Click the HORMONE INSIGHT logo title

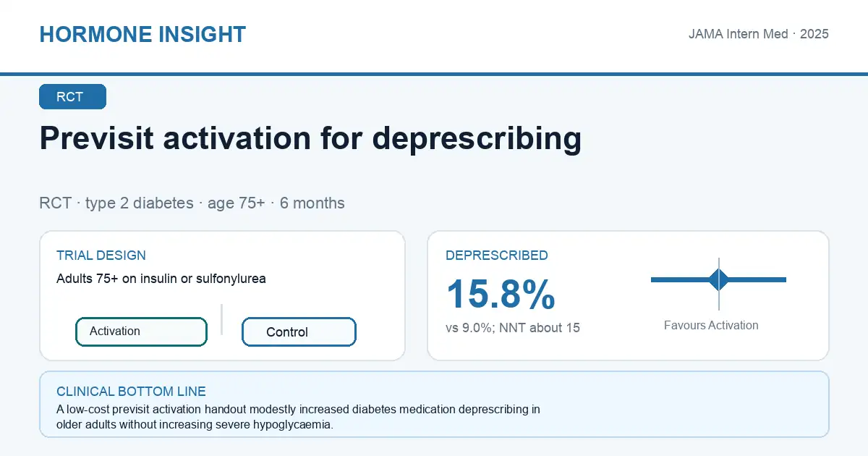tap(142, 35)
